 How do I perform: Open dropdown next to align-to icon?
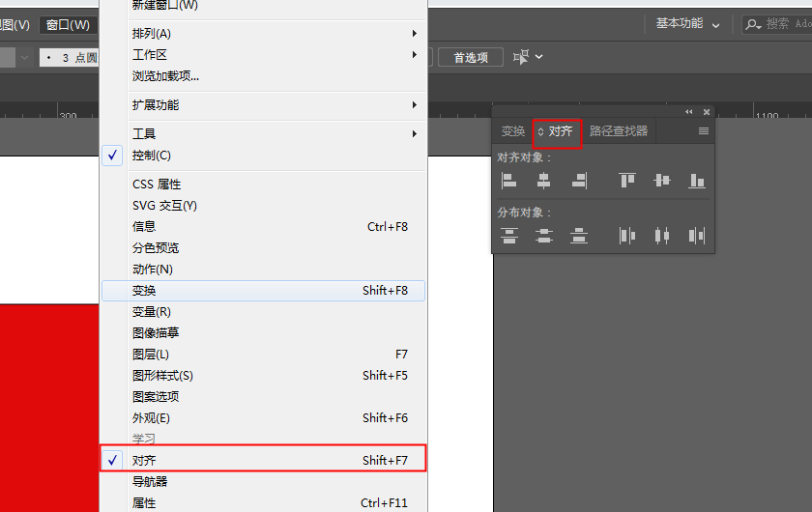point(539,56)
